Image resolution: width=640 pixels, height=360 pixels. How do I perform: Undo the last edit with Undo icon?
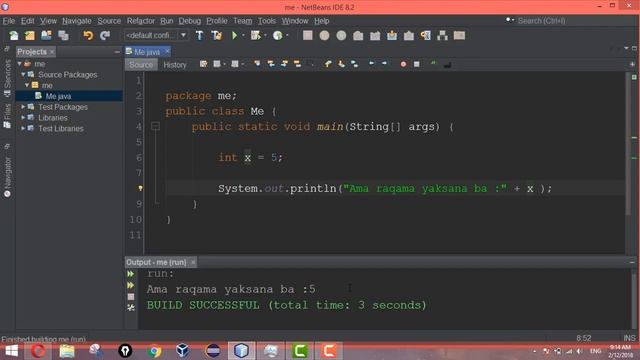tap(88, 36)
